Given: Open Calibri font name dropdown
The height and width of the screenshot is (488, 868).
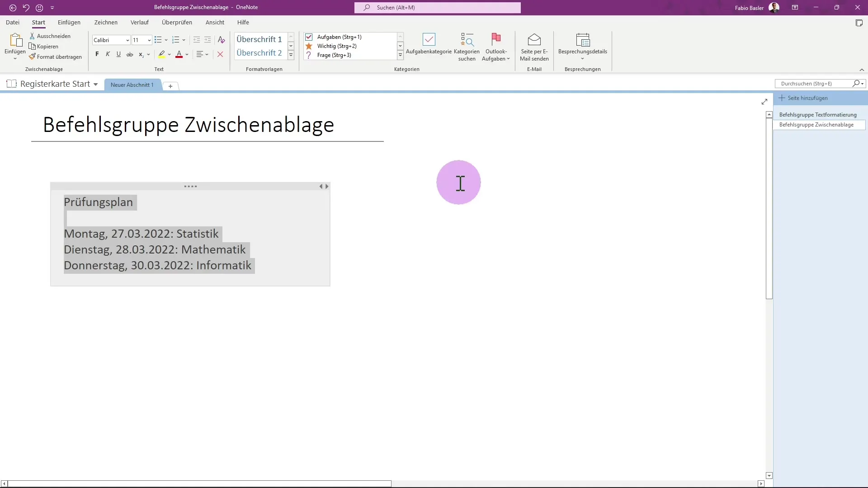Looking at the screenshot, I should tap(127, 40).
